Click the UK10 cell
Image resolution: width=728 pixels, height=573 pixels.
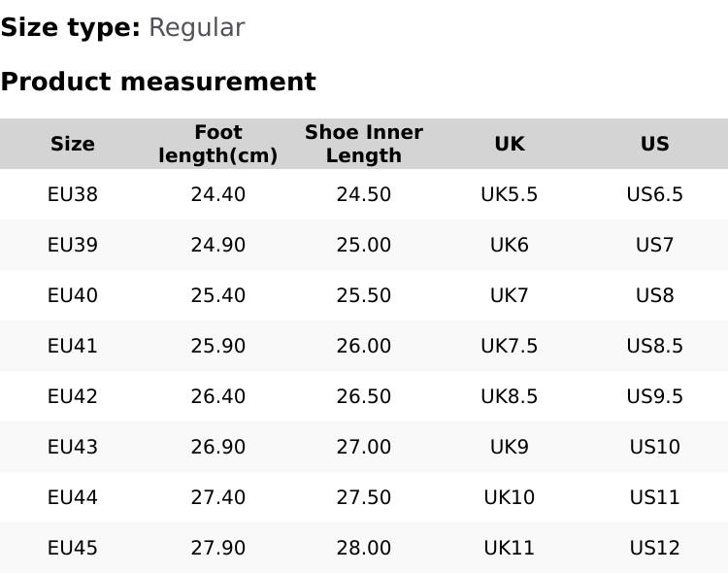510,497
